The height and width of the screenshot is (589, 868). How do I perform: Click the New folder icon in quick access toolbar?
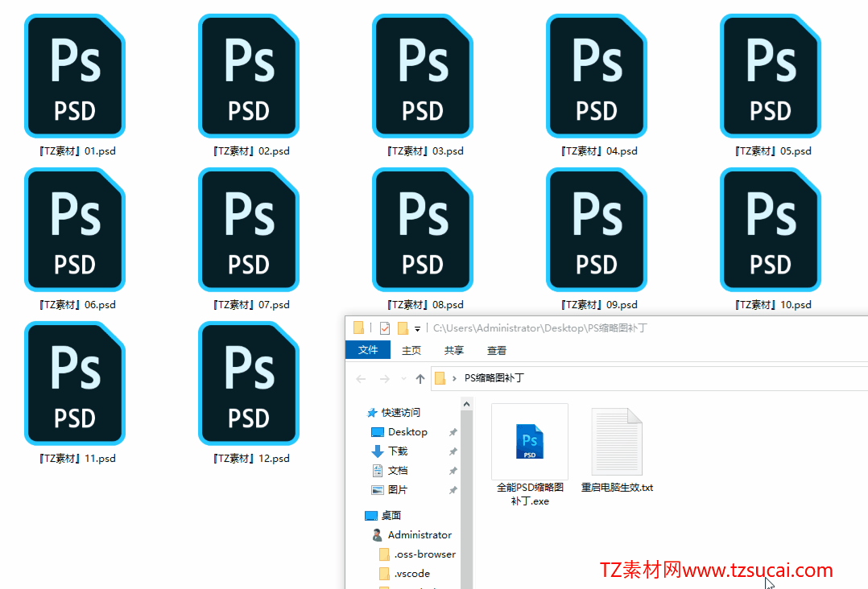pyautogui.click(x=403, y=328)
